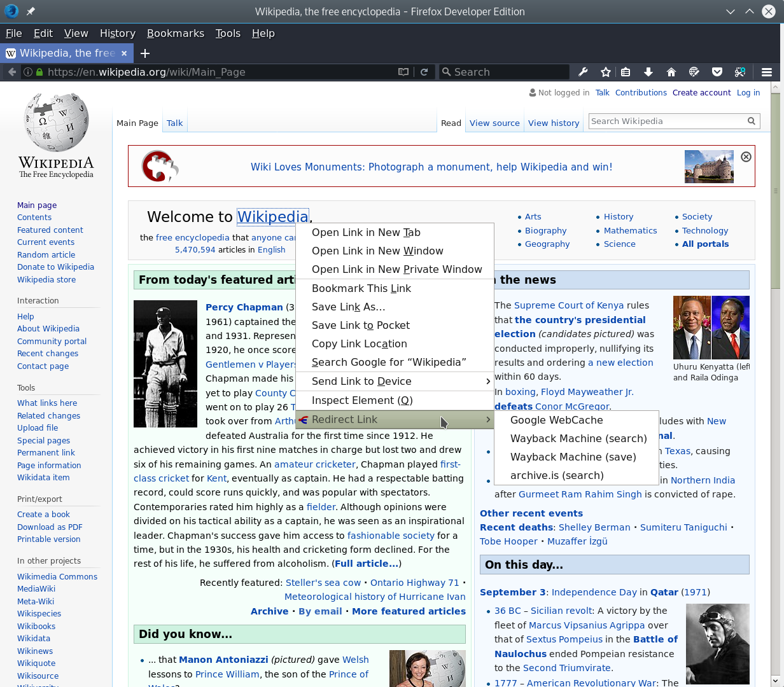Image resolution: width=784 pixels, height=687 pixels.
Task: Open the Help menu
Action: tap(263, 33)
